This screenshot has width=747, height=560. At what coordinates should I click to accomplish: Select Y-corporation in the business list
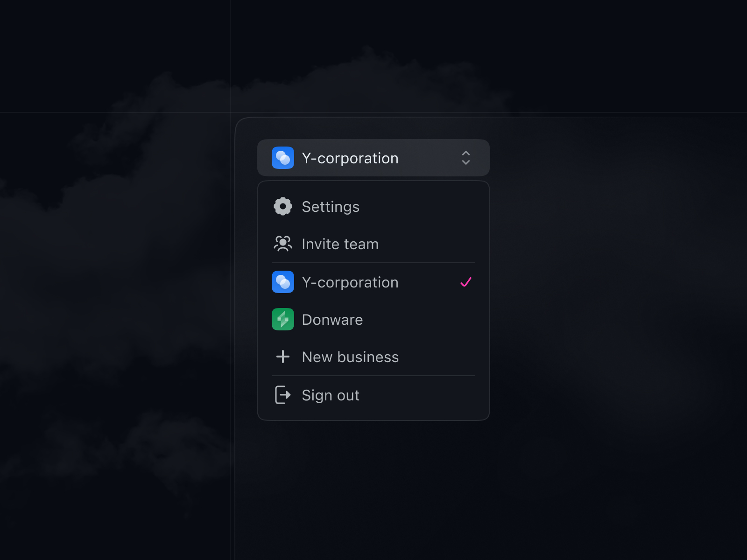(373, 282)
